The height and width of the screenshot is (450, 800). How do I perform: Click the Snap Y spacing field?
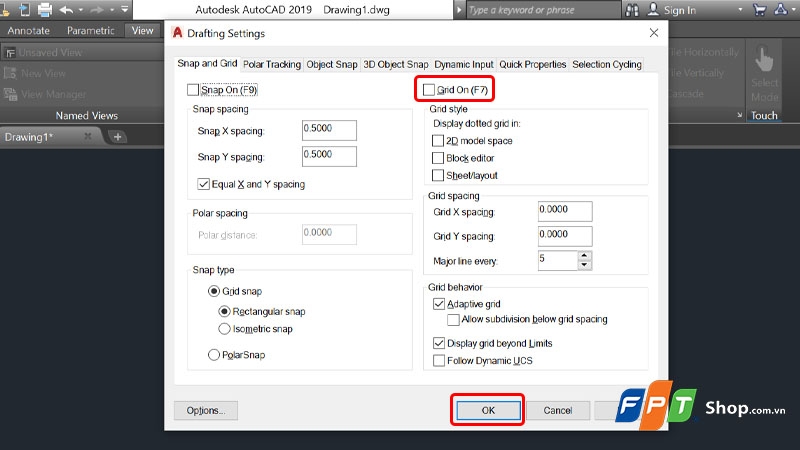point(329,156)
